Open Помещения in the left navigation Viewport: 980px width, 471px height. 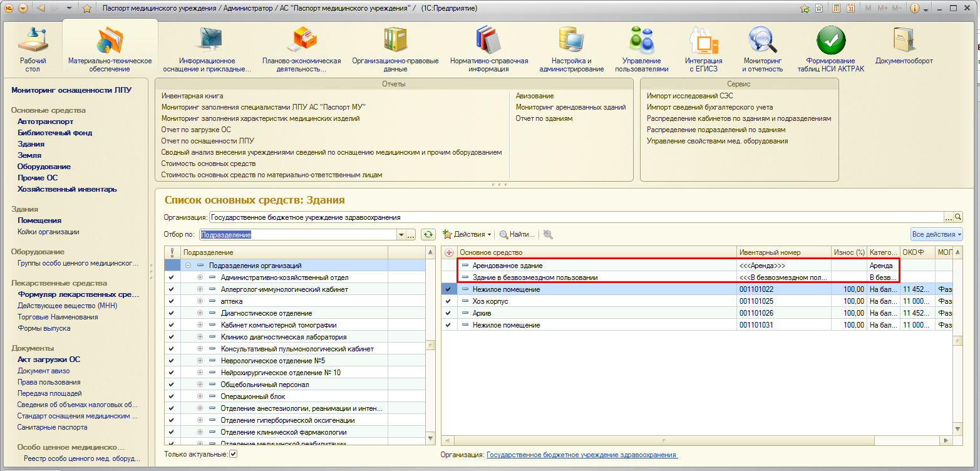[39, 220]
